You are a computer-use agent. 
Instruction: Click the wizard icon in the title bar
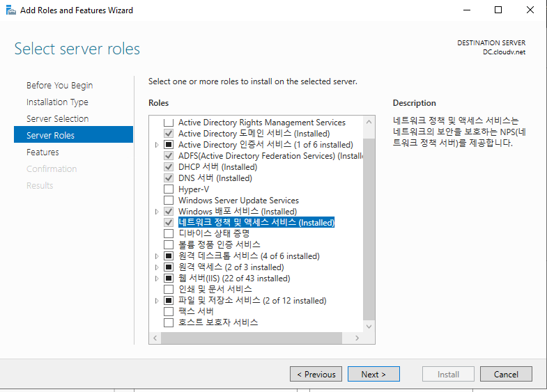11,10
